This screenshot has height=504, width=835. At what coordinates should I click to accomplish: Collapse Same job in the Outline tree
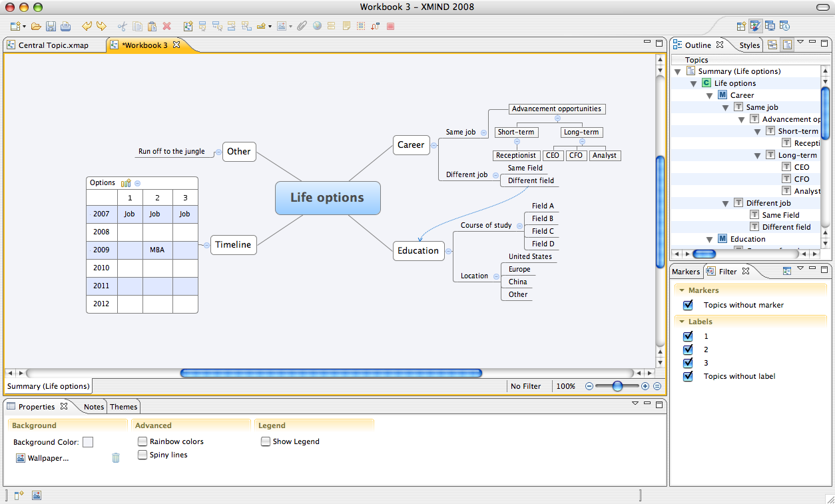726,108
